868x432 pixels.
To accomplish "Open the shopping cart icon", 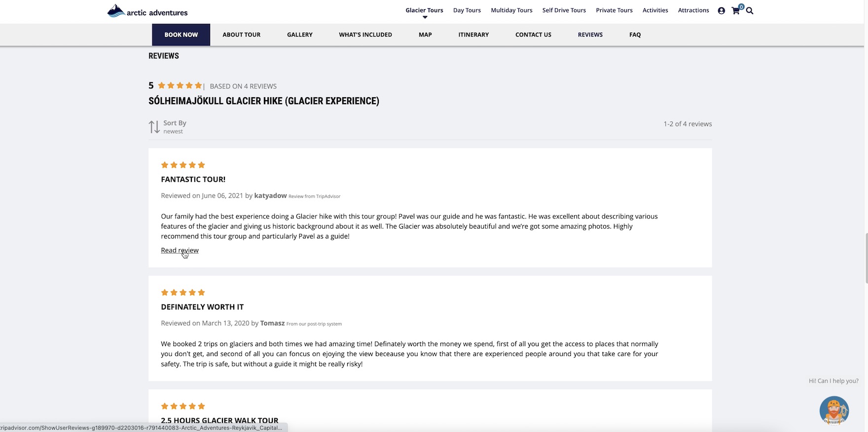I will [x=736, y=10].
